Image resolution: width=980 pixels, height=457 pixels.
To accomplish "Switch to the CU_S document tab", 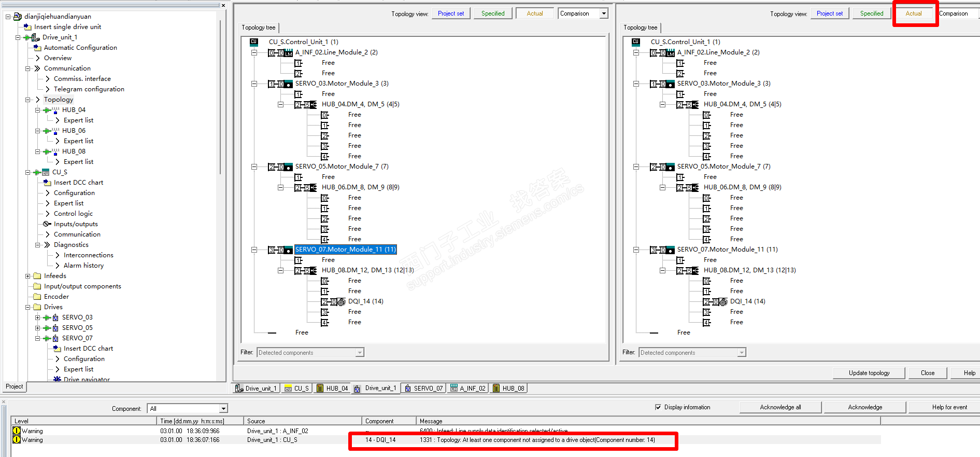I will click(x=297, y=389).
